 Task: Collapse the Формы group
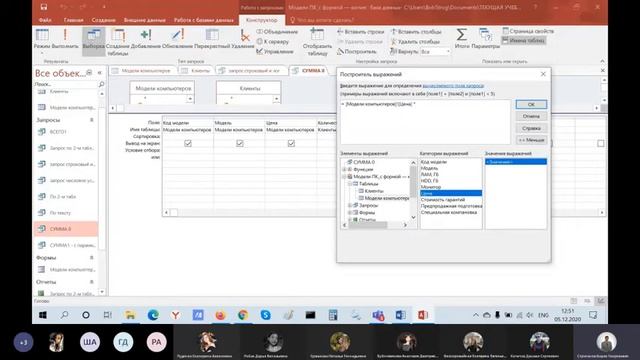(91, 258)
